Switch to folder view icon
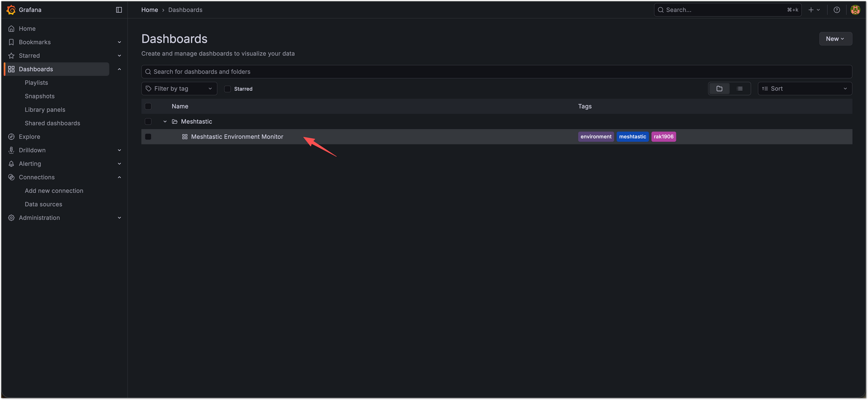868x400 pixels. point(719,89)
